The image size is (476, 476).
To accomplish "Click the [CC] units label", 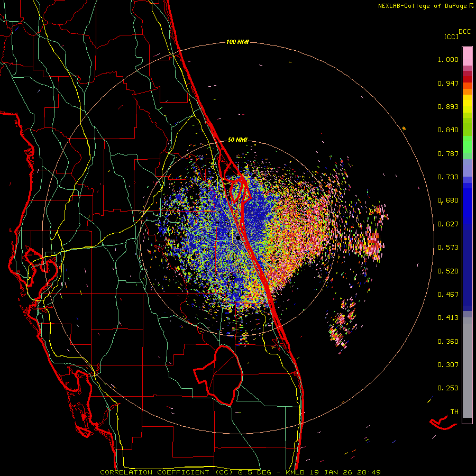I will pos(452,36).
